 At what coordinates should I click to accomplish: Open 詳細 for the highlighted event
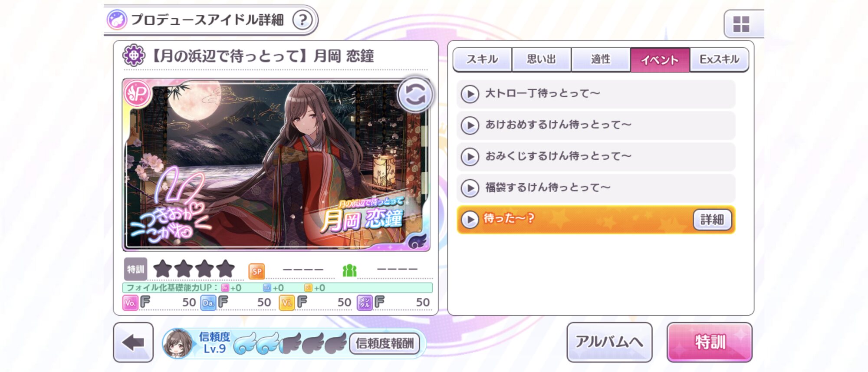[712, 220]
